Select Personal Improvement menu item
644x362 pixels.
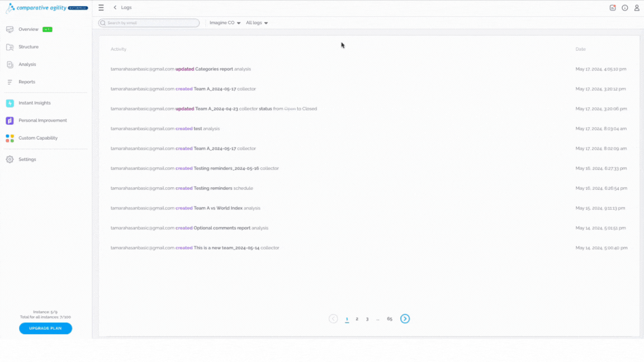(x=42, y=121)
